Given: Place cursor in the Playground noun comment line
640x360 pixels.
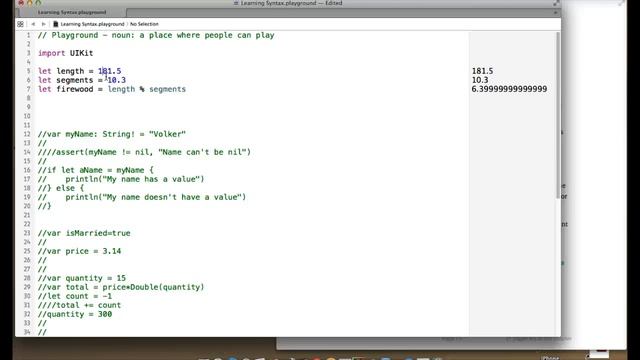Looking at the screenshot, I should 156,35.
